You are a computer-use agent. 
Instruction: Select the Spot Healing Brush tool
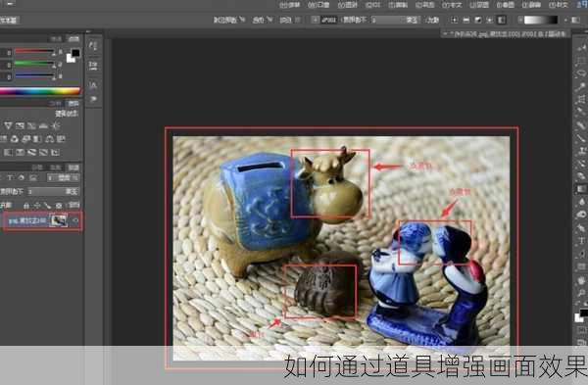581,125
